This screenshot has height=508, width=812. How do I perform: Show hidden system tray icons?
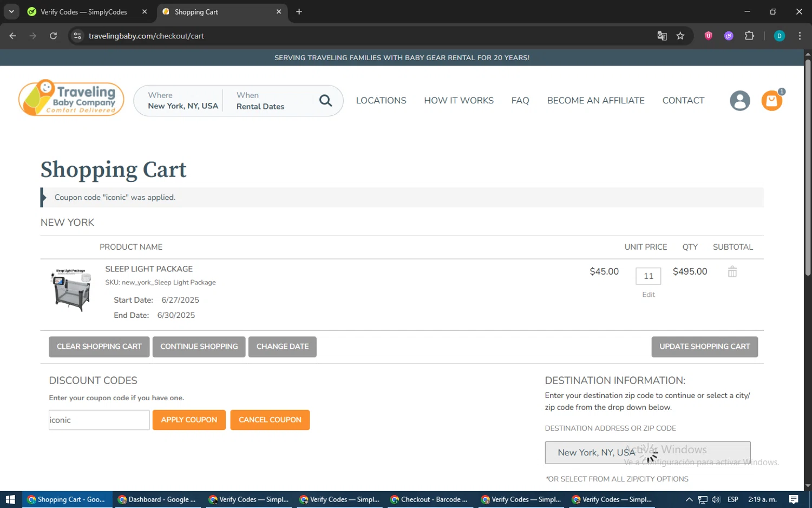tap(689, 499)
